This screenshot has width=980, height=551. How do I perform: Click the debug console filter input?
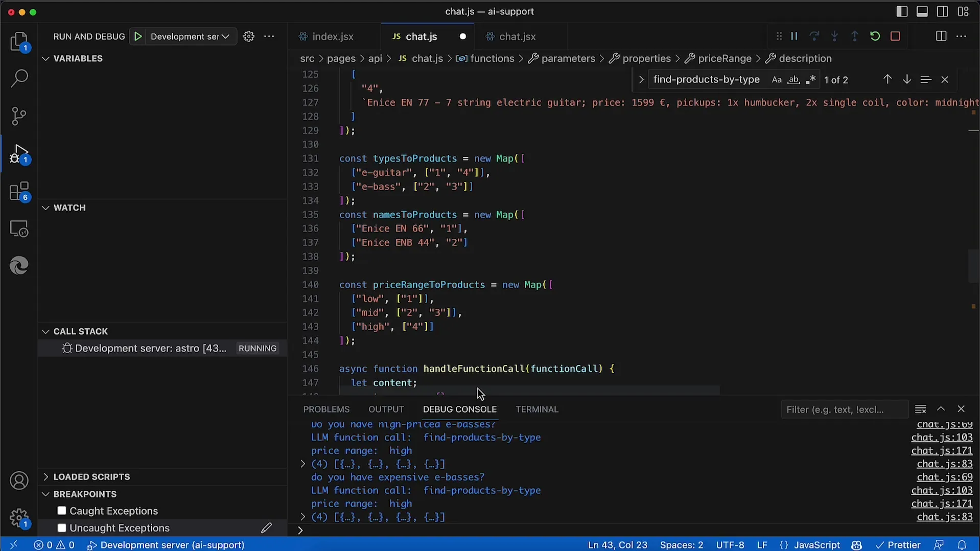click(844, 409)
